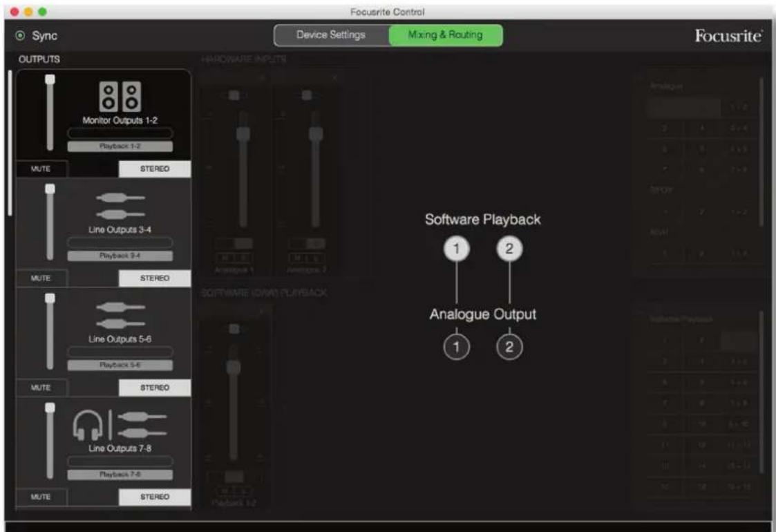776x532 pixels.
Task: Click the name field under Line Outputs 3-4
Action: [x=120, y=243]
